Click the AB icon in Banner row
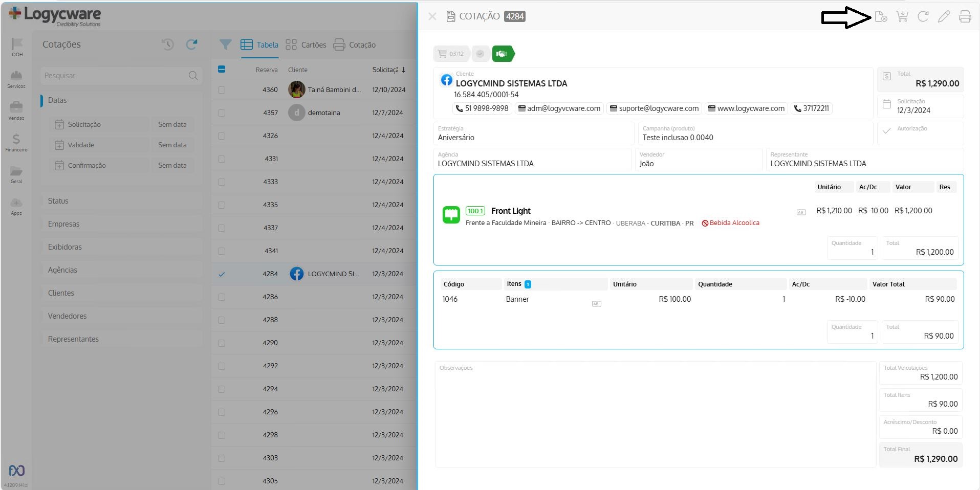The width and height of the screenshot is (980, 490). click(596, 304)
